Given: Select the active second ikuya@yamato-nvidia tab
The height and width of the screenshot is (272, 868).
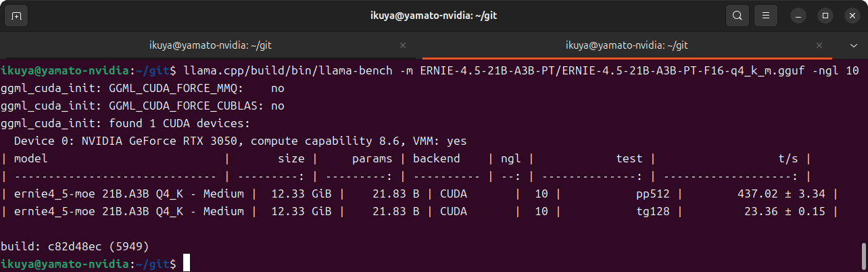Looking at the screenshot, I should point(627,45).
